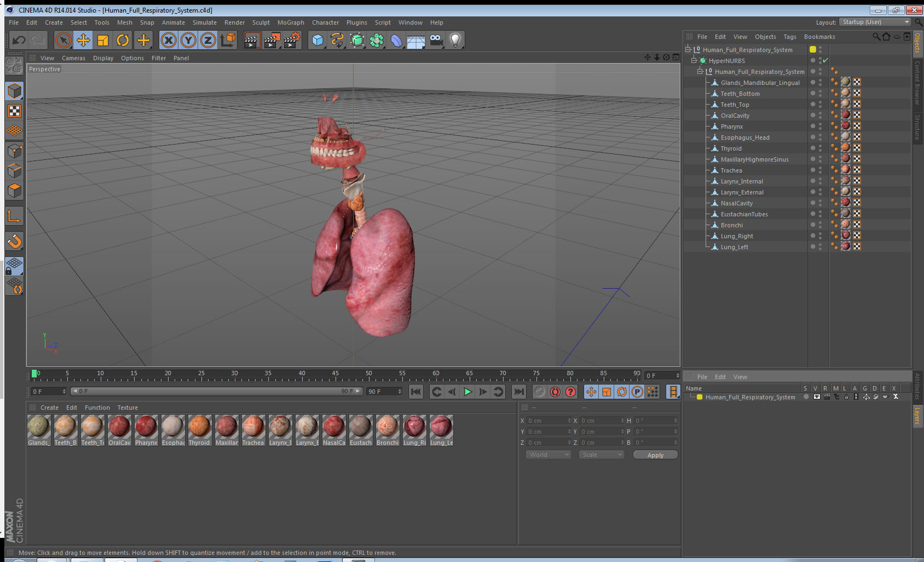Add a HyperNURBS generator icon
Image resolution: width=924 pixels, height=562 pixels.
click(357, 40)
